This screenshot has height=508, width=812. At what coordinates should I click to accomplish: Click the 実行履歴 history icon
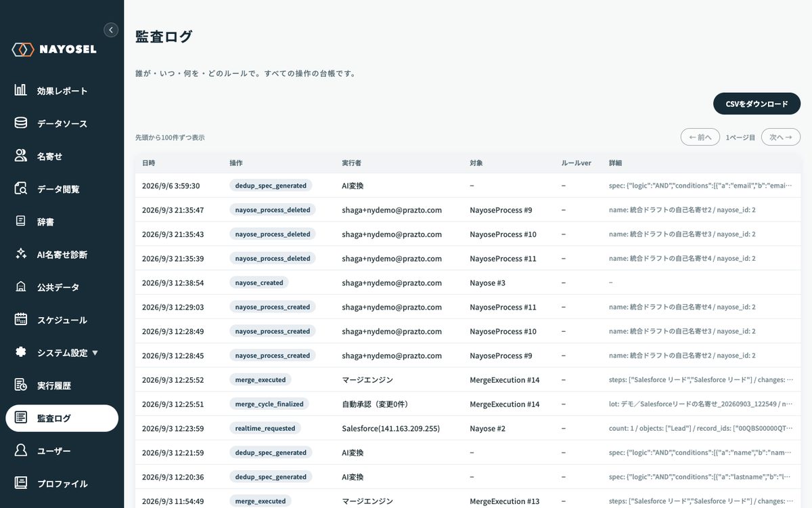coord(21,385)
